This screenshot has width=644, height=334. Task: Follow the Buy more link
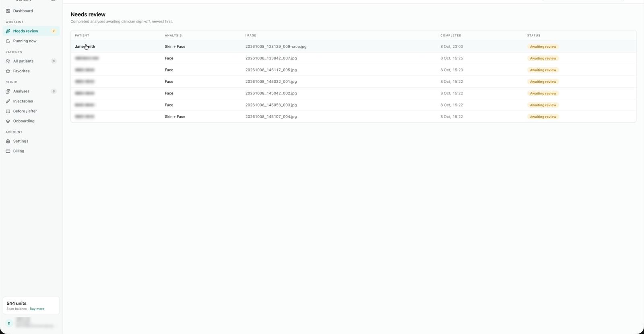click(37, 309)
